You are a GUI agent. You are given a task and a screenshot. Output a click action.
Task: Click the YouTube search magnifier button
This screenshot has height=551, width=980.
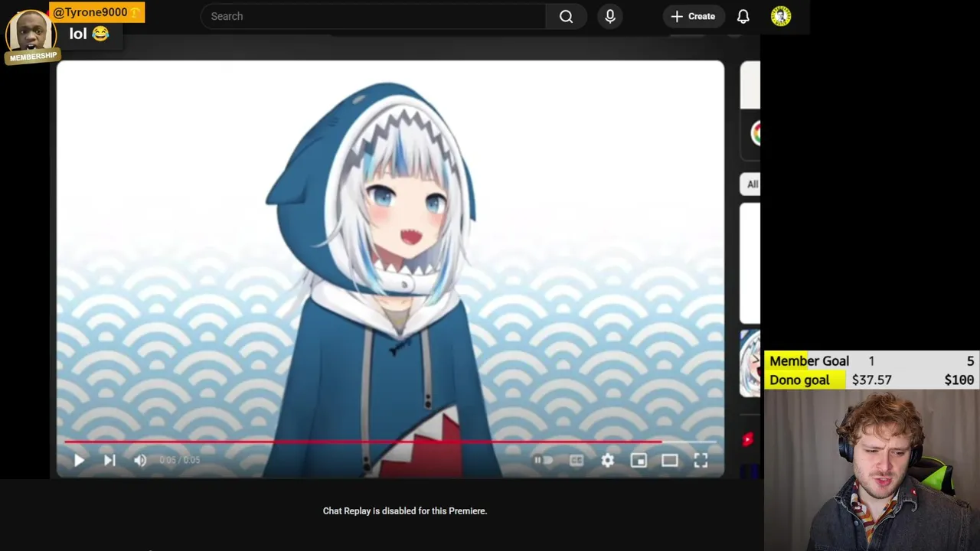coord(566,16)
